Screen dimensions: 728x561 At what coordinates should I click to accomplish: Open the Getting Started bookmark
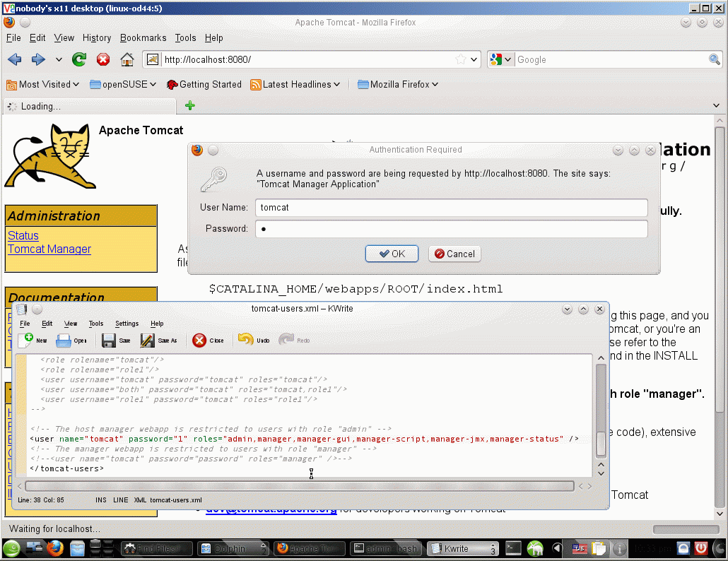tap(204, 85)
